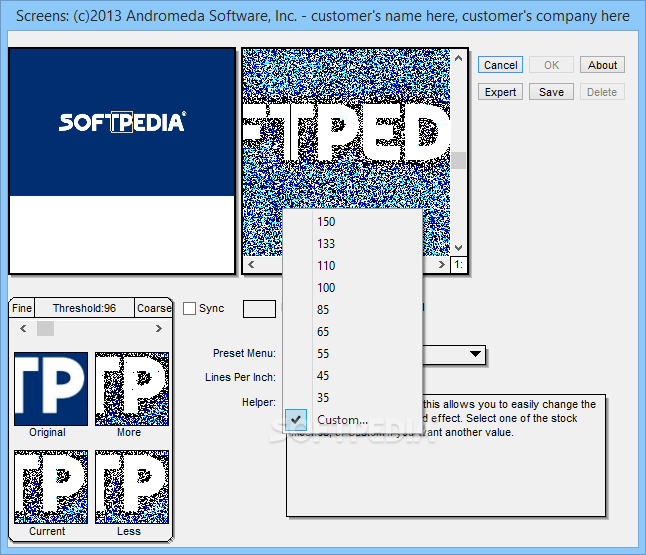Enable the Sync checkbox
The height and width of the screenshot is (555, 646).
[189, 308]
